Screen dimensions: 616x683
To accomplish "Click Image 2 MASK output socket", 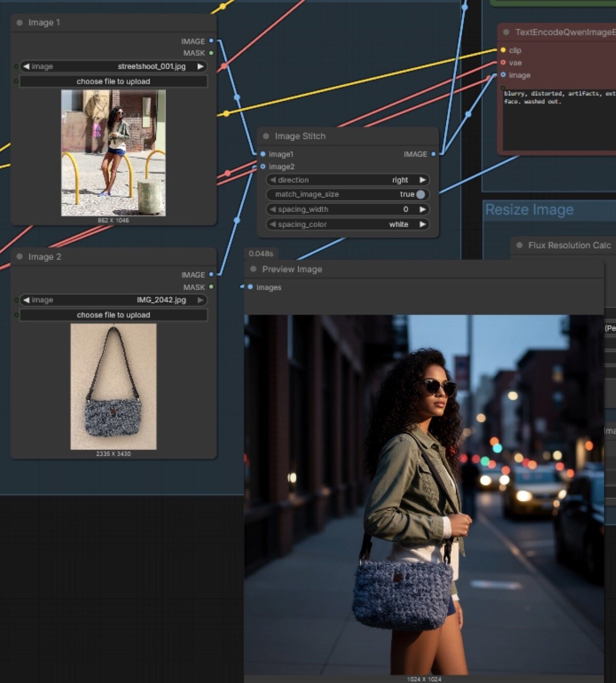I will point(211,287).
